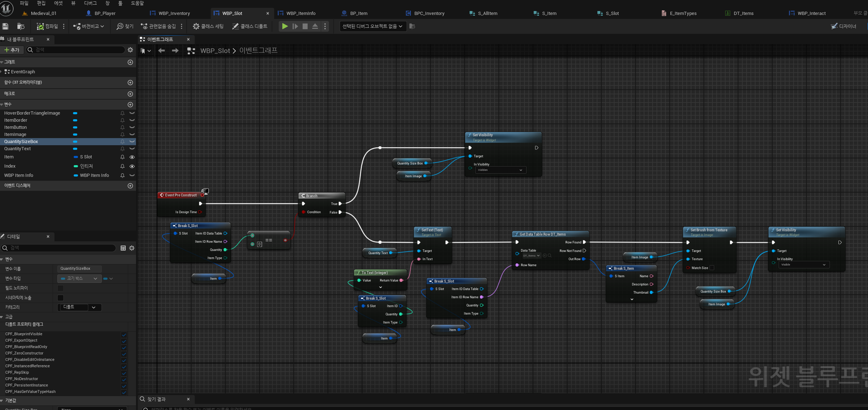Toggle Index variable eye visibility
868x410 pixels.
(132, 166)
